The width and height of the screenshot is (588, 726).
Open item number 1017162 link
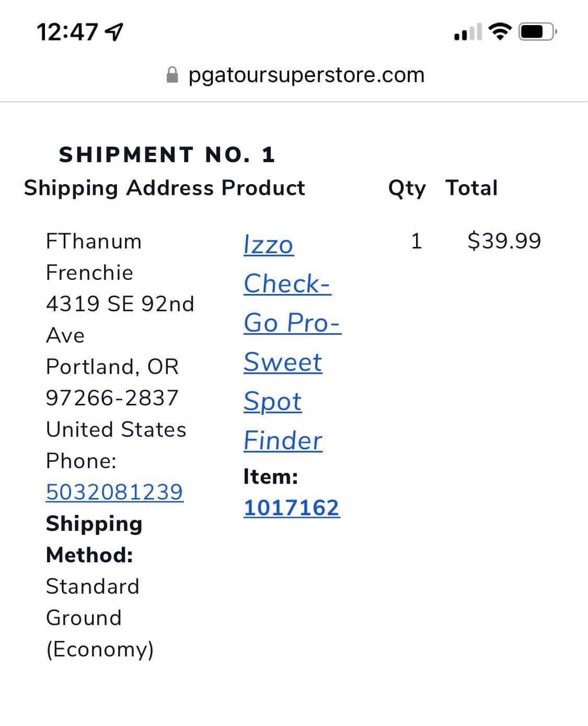click(x=292, y=507)
